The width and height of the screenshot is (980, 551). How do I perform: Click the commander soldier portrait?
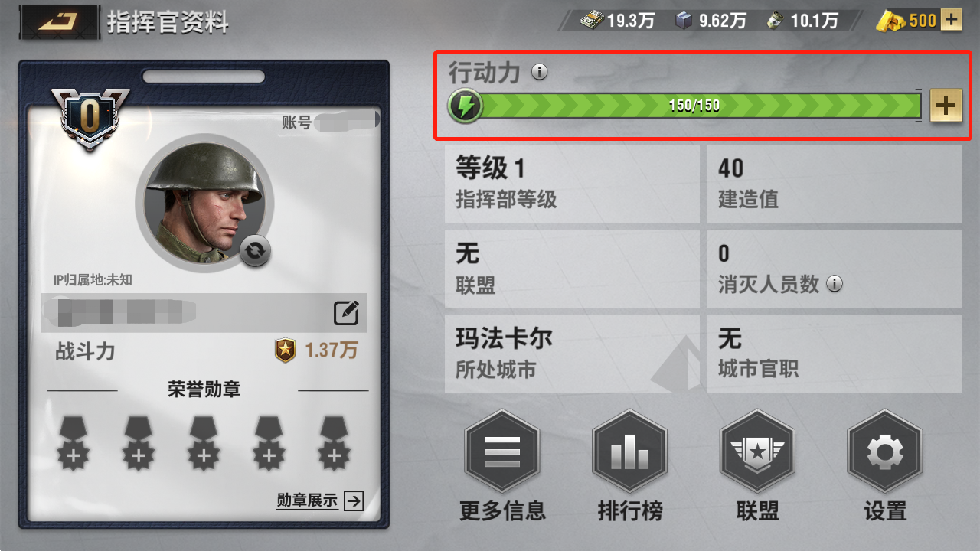(204, 205)
